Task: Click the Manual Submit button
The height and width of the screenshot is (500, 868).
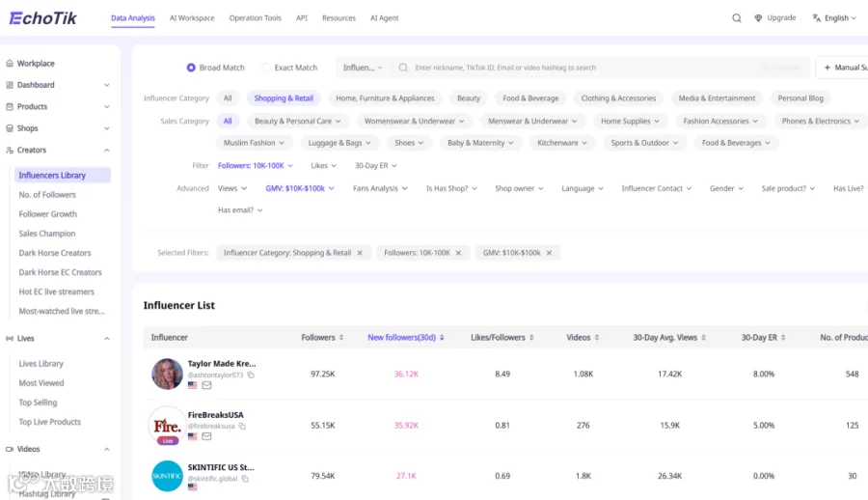Action: tap(841, 68)
